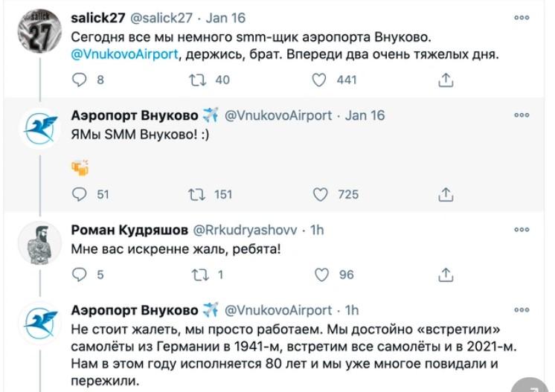Image resolution: width=555 pixels, height=392 pixels.
Task: Open more options for 'ЯМы SMM Внуково' tweet
Action: [x=522, y=116]
